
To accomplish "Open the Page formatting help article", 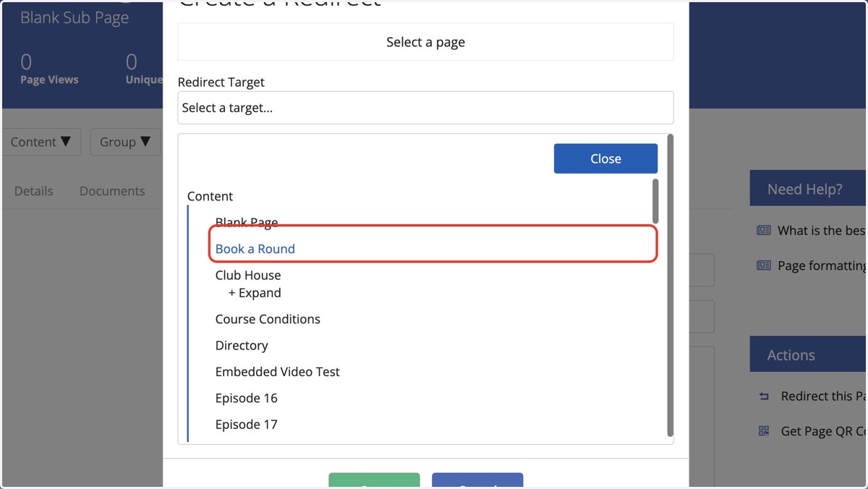I will pyautogui.click(x=822, y=265).
